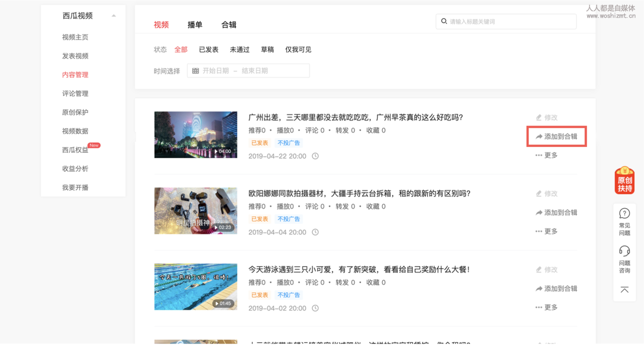The width and height of the screenshot is (644, 346).
Task: Open the 今天游泳遇到三只小可爱 video title
Action: click(x=359, y=270)
